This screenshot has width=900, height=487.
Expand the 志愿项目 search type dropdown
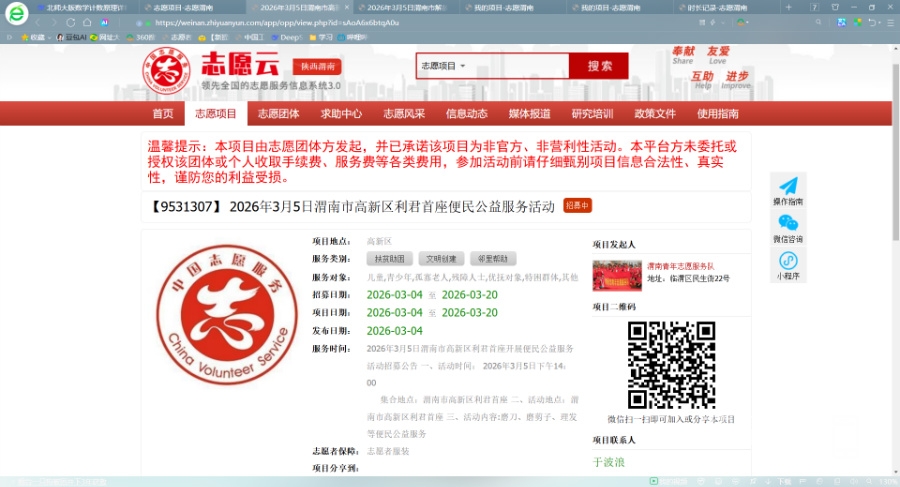coord(444,66)
